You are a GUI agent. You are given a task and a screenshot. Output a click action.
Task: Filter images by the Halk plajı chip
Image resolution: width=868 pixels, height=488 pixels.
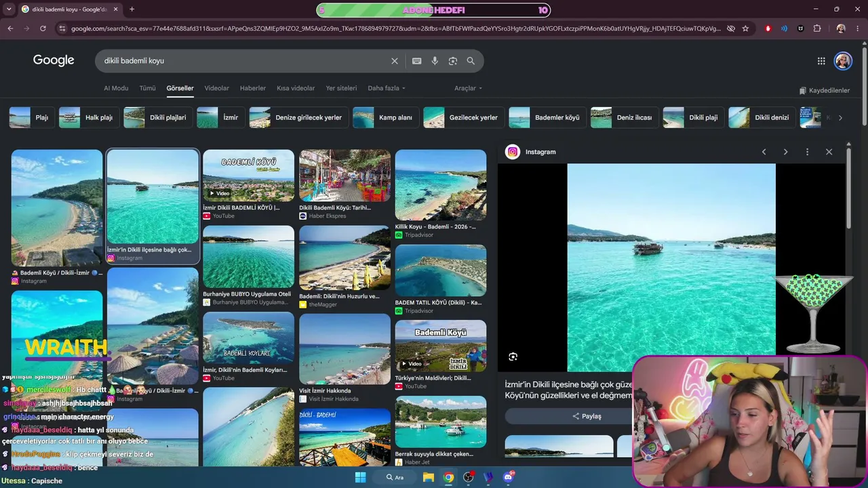87,117
